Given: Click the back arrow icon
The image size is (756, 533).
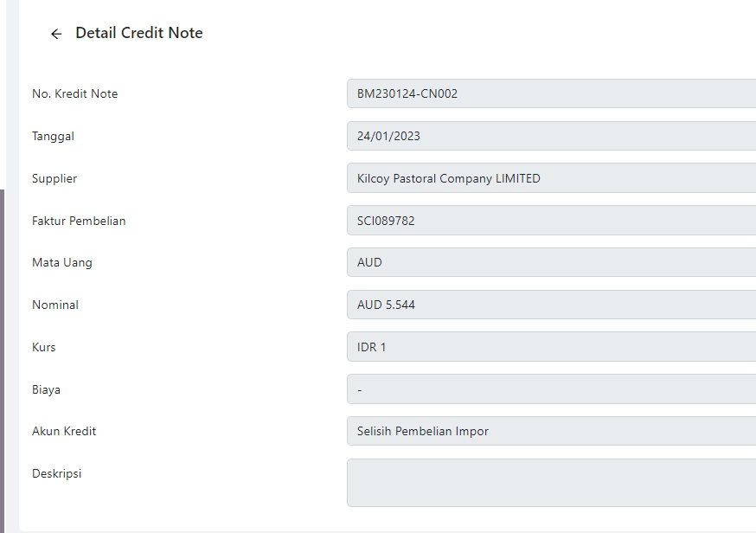Looking at the screenshot, I should [x=56, y=34].
